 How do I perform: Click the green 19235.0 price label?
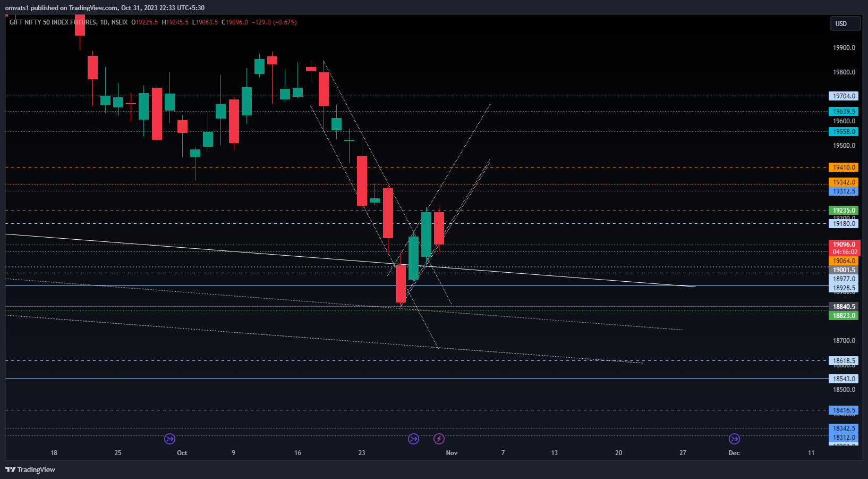pos(844,211)
